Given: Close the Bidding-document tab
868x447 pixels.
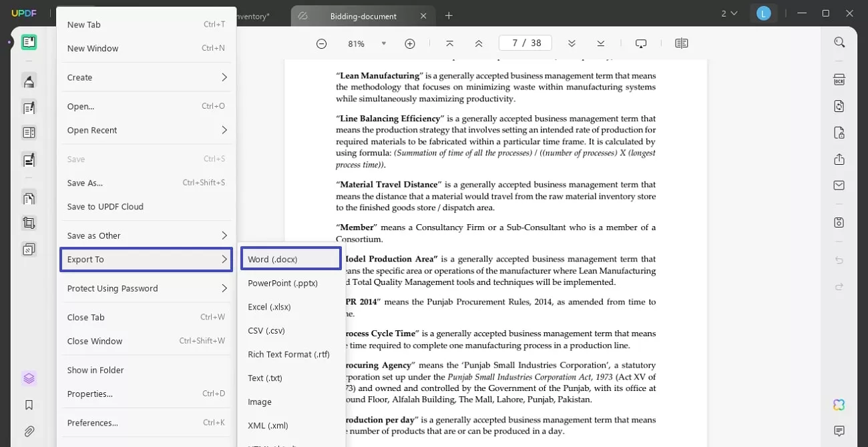Looking at the screenshot, I should [x=423, y=16].
